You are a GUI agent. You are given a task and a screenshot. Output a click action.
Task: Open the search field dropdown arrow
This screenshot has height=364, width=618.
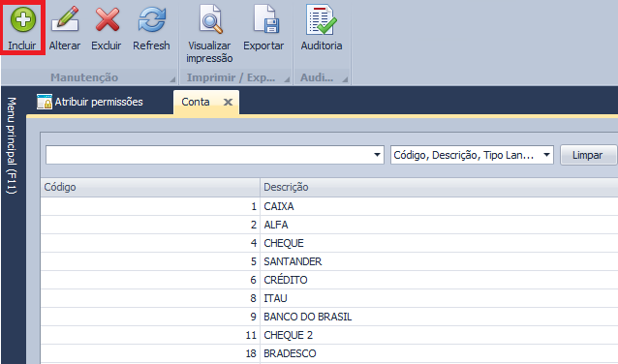pyautogui.click(x=377, y=155)
